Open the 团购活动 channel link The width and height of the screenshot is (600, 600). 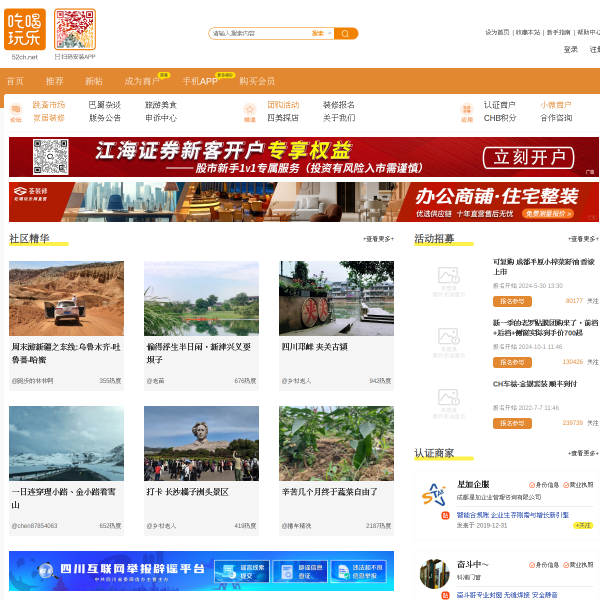[283, 105]
